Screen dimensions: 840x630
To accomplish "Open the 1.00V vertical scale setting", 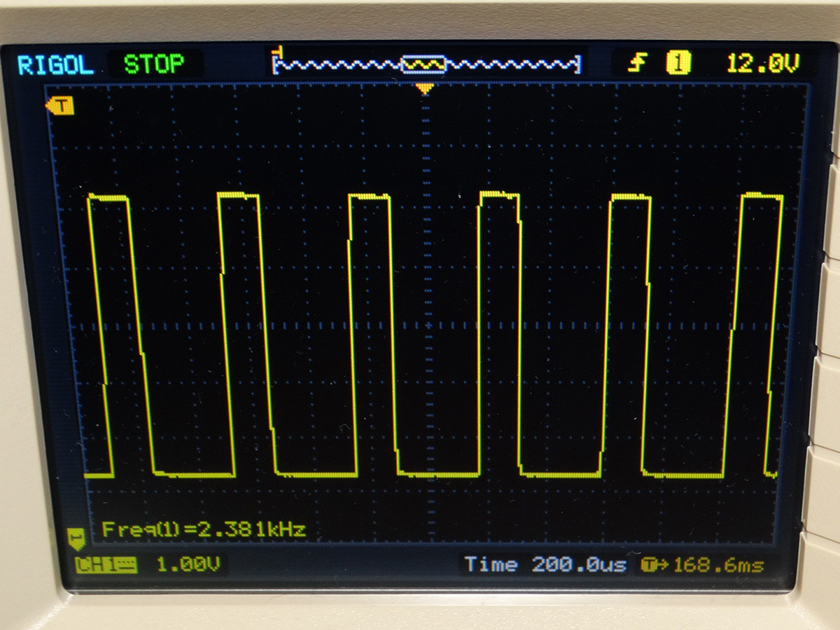I will (188, 564).
